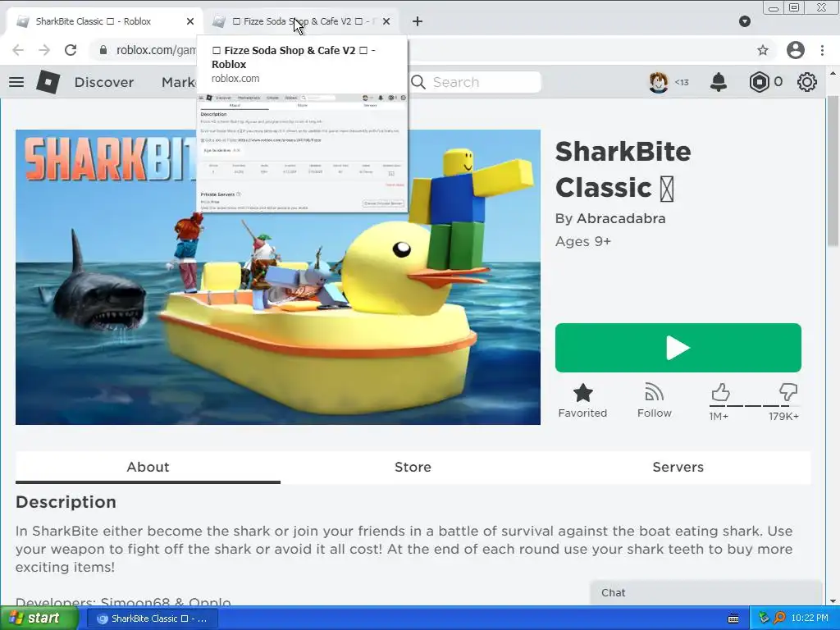
Task: Click the page vertical scrollbar thumb
Action: [833, 171]
